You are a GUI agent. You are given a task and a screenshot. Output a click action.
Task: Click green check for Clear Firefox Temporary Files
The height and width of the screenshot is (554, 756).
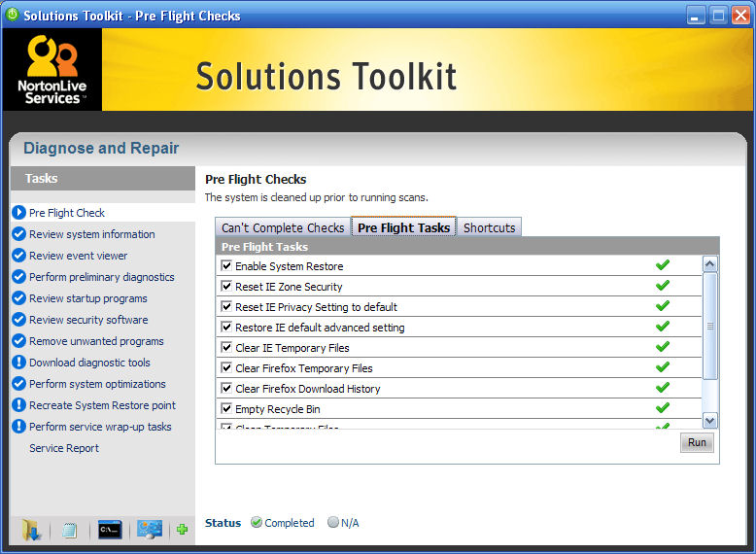663,367
